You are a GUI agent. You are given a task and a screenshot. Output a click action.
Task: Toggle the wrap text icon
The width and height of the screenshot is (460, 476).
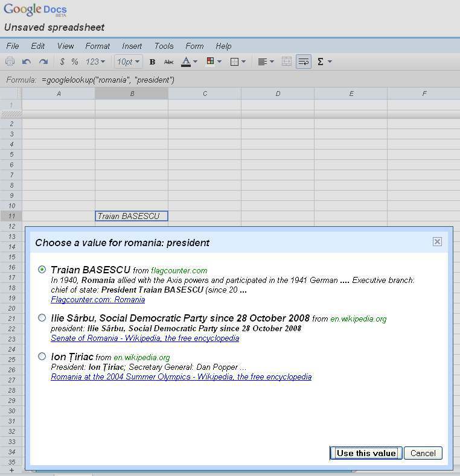[304, 62]
